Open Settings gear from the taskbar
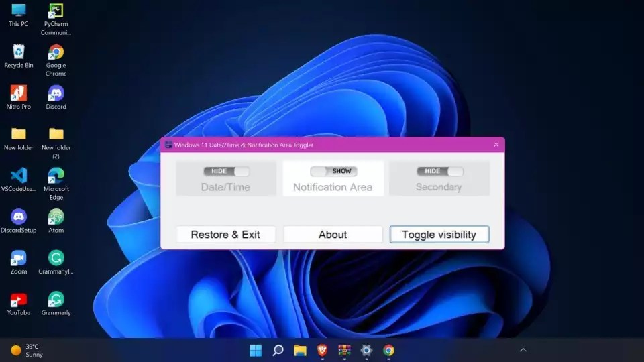 pos(366,350)
